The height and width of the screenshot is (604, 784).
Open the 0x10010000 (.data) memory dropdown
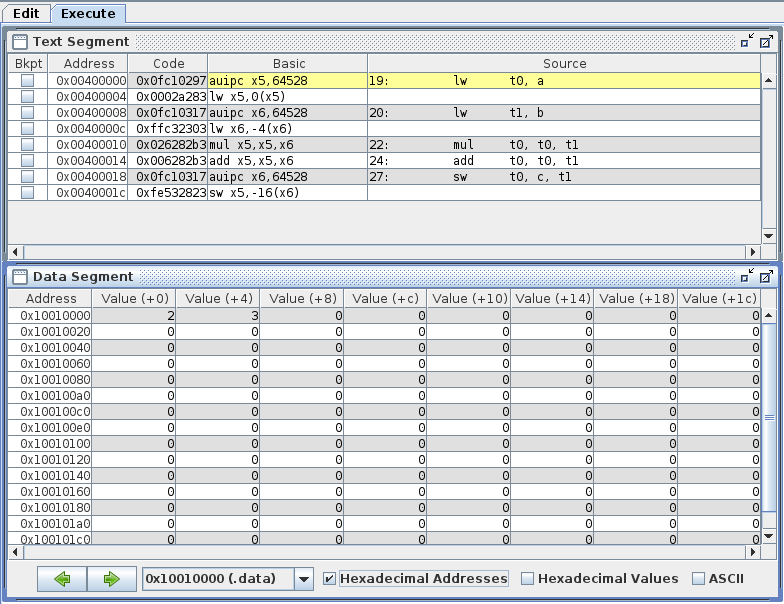tap(304, 580)
